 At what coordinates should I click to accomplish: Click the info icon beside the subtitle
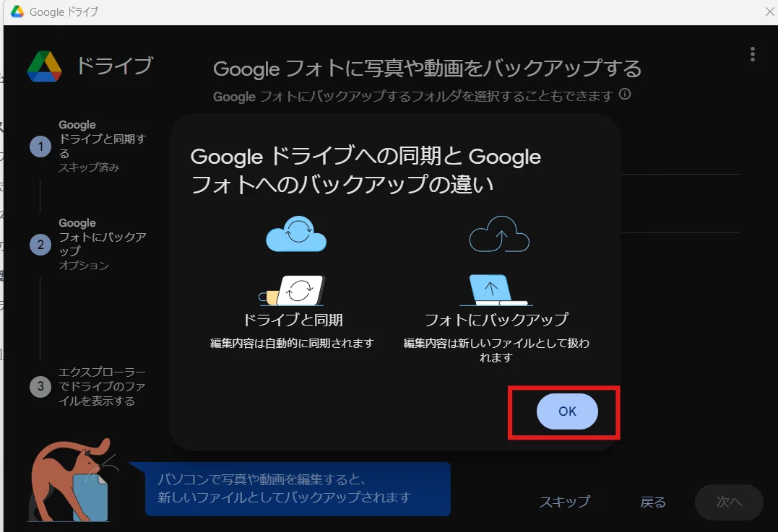625,95
